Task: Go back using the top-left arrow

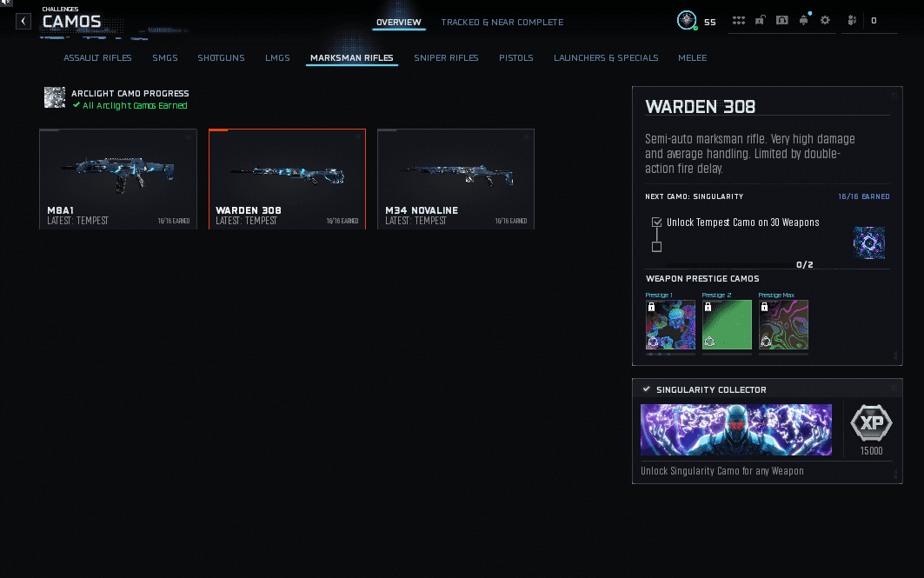Action: tap(24, 21)
